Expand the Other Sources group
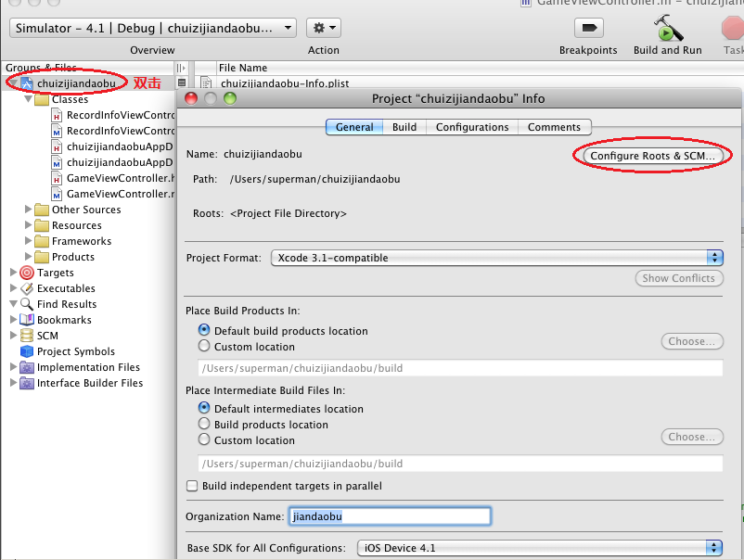 tap(28, 210)
